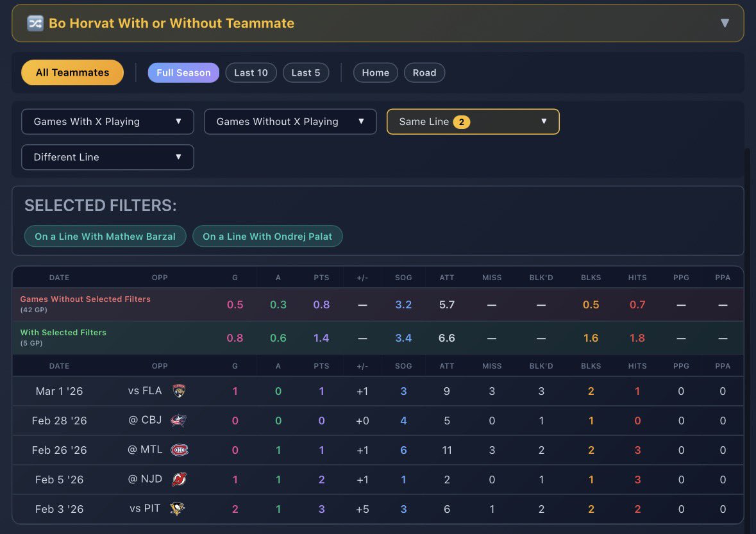Open Games With X Playing dropdown
This screenshot has width=756, height=534.
click(x=108, y=121)
